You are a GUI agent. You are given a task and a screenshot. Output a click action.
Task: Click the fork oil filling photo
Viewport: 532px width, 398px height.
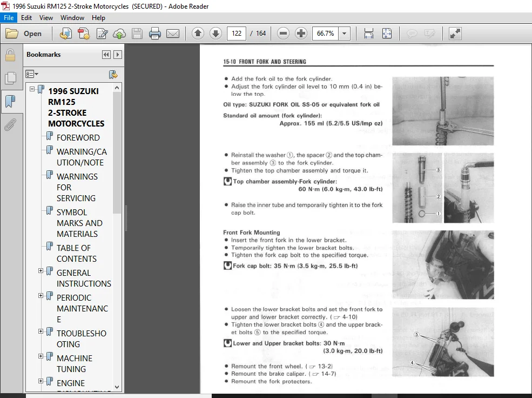[443, 111]
